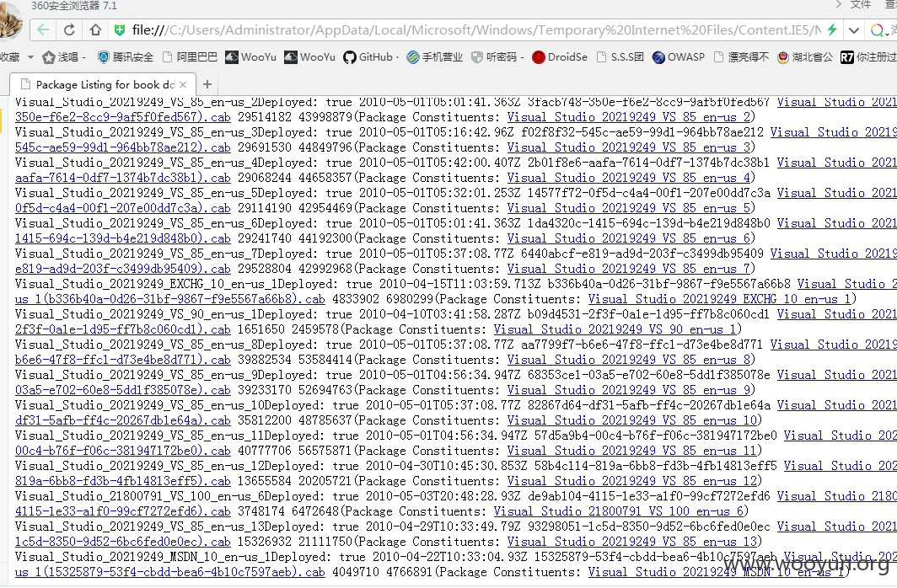Screen dimensions: 897x588
Task: Click the user avatar cat picture
Action: coord(10,20)
